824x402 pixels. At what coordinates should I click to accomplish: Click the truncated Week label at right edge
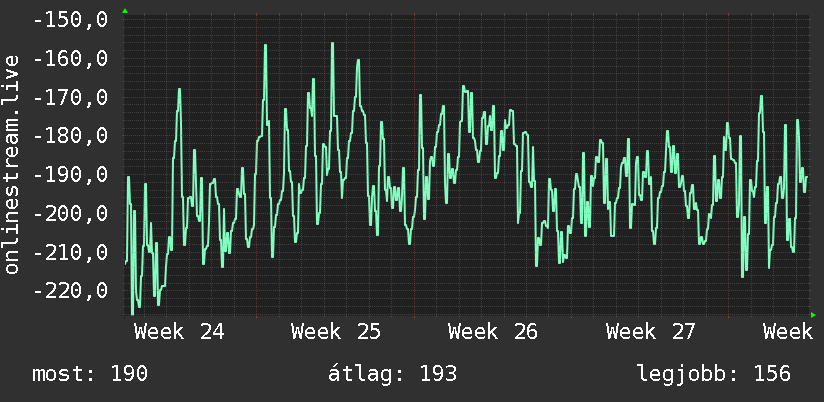point(788,332)
